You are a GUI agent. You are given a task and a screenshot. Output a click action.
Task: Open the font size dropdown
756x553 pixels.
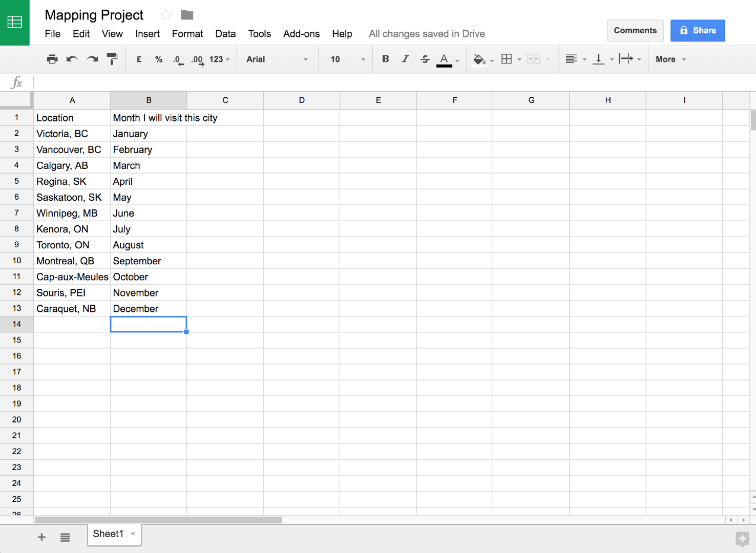tap(345, 59)
